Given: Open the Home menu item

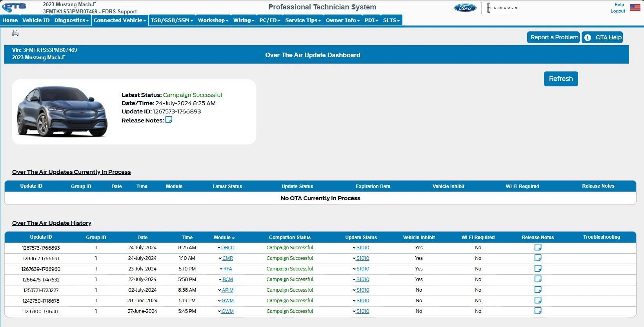Looking at the screenshot, I should tap(10, 20).
